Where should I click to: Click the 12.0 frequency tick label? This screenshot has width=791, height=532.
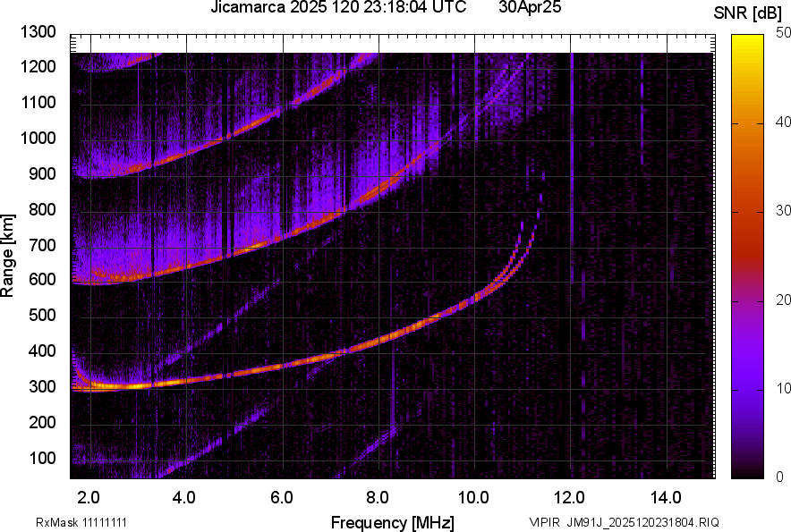pos(569,498)
